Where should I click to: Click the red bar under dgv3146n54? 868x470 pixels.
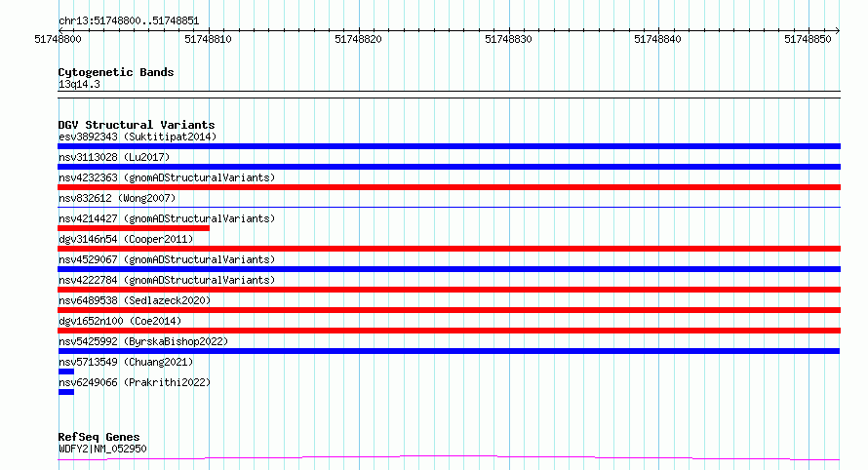coord(449,249)
